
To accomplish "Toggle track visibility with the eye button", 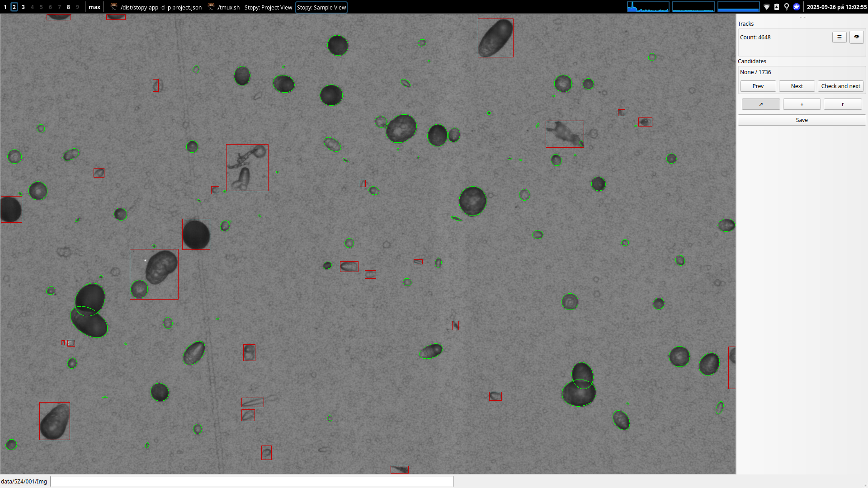I will pos(856,37).
